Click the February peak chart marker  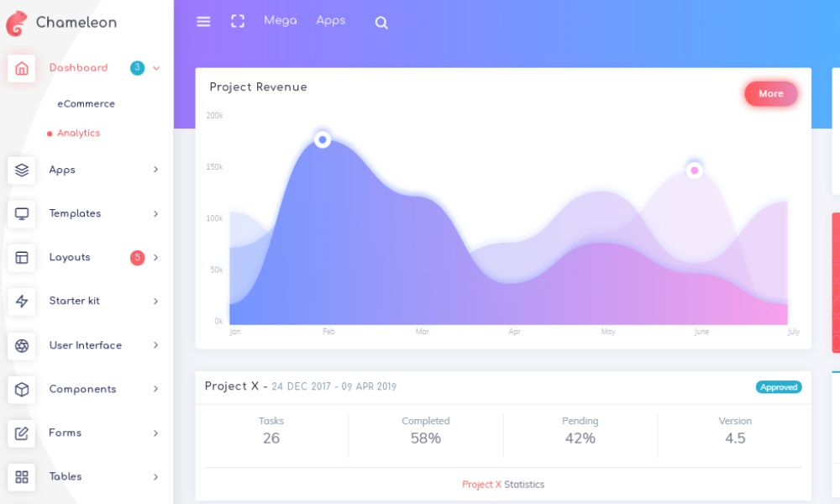click(x=323, y=139)
